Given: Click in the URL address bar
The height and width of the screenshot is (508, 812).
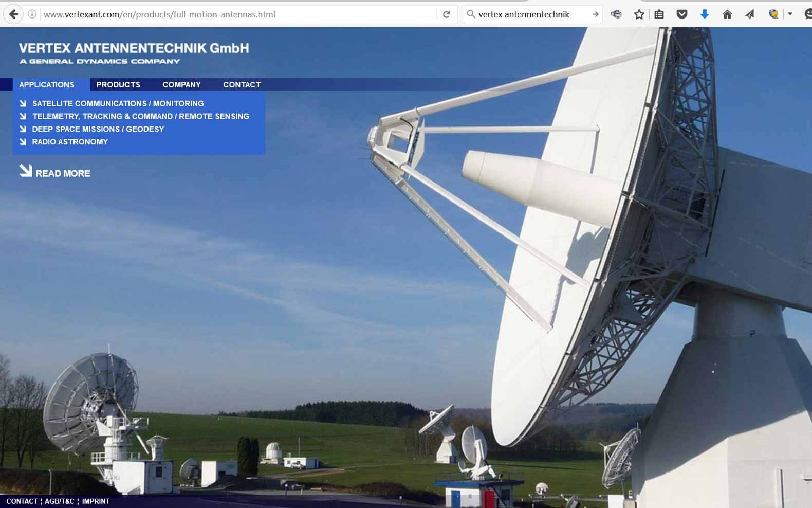Looking at the screenshot, I should pos(231,14).
